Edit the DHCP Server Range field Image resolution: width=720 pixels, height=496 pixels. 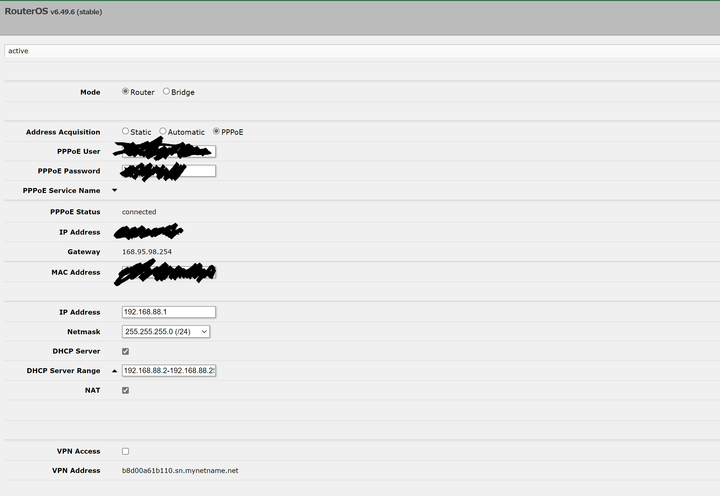click(x=169, y=371)
